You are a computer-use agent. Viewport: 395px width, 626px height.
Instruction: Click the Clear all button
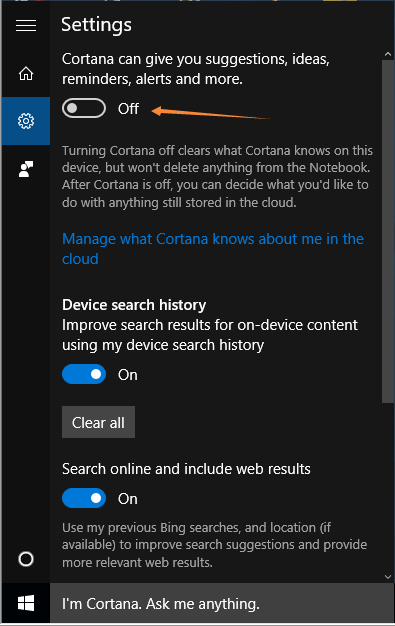[x=98, y=422]
